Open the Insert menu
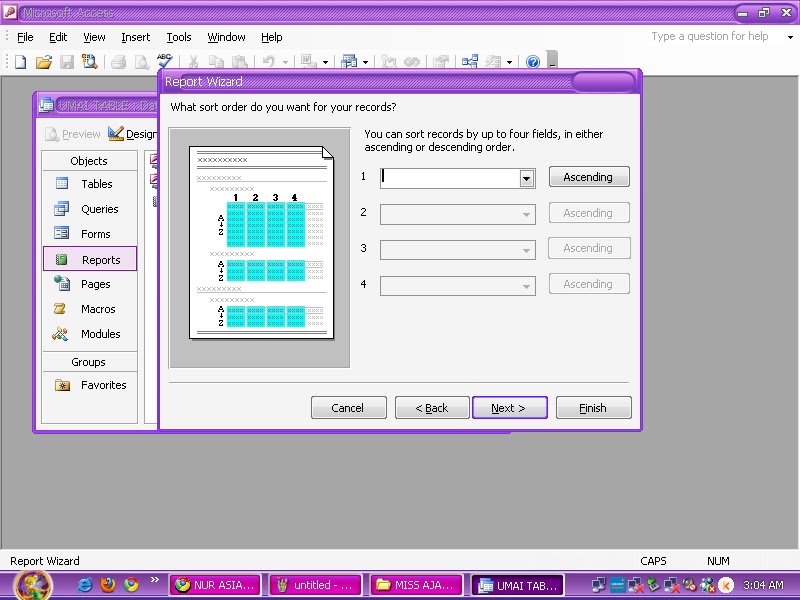 [136, 37]
